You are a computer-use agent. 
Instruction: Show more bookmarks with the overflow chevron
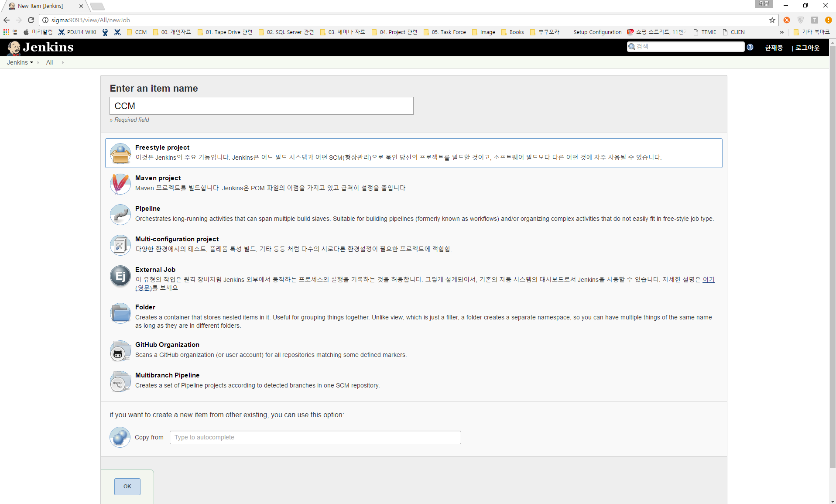[x=781, y=32]
